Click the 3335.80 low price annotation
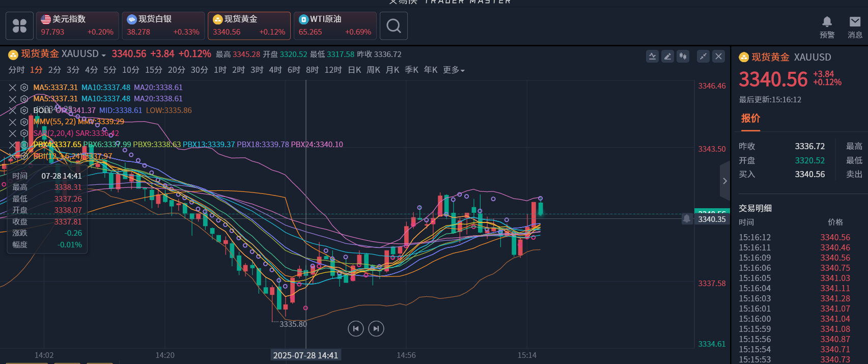Image resolution: width=868 pixels, height=364 pixels. [x=293, y=324]
